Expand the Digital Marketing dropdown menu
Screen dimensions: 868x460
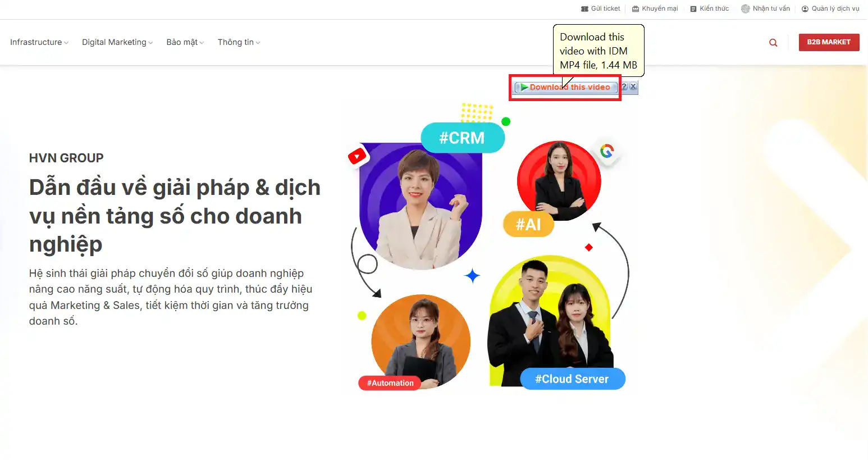click(x=117, y=43)
